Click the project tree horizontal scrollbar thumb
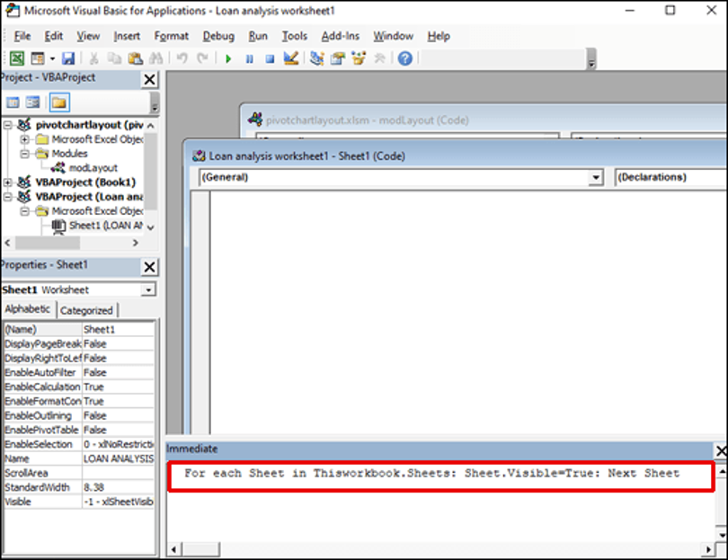The width and height of the screenshot is (728, 560). coord(48,243)
